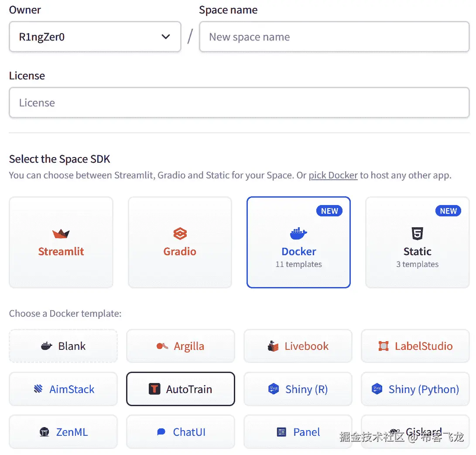The width and height of the screenshot is (476, 455).
Task: Pick the Shiny (Python) template
Action: (415, 389)
